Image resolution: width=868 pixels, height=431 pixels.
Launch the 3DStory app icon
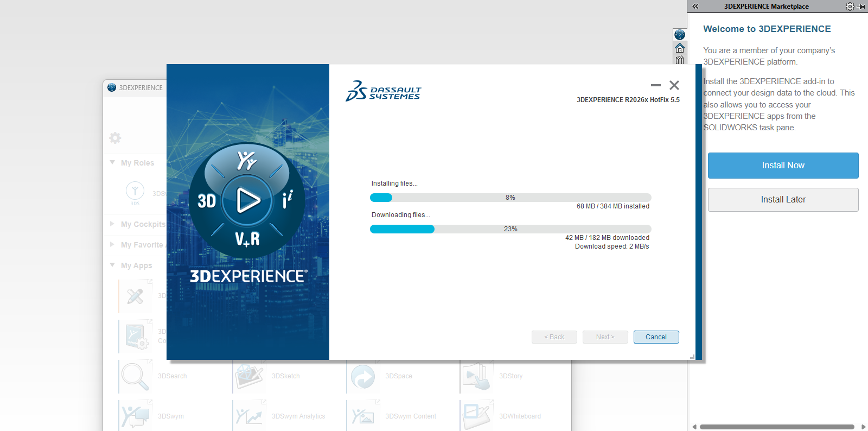point(477,376)
